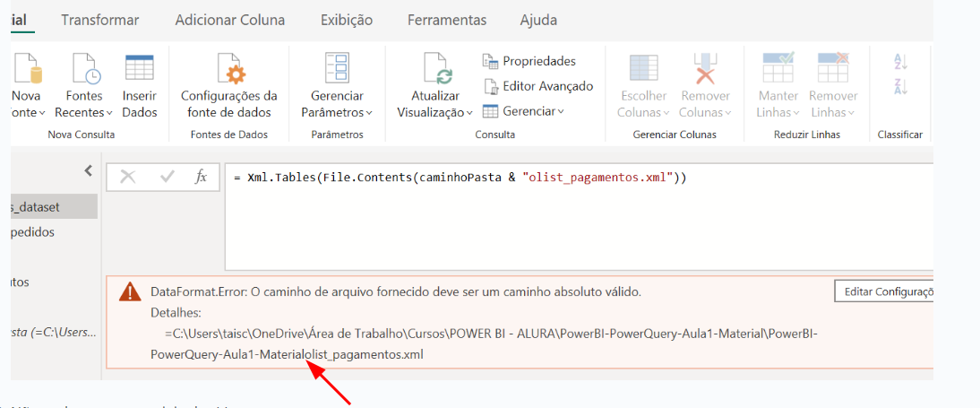Expand Atualizar Visualização dropdown arrow
This screenshot has width=980, height=408.
click(469, 113)
